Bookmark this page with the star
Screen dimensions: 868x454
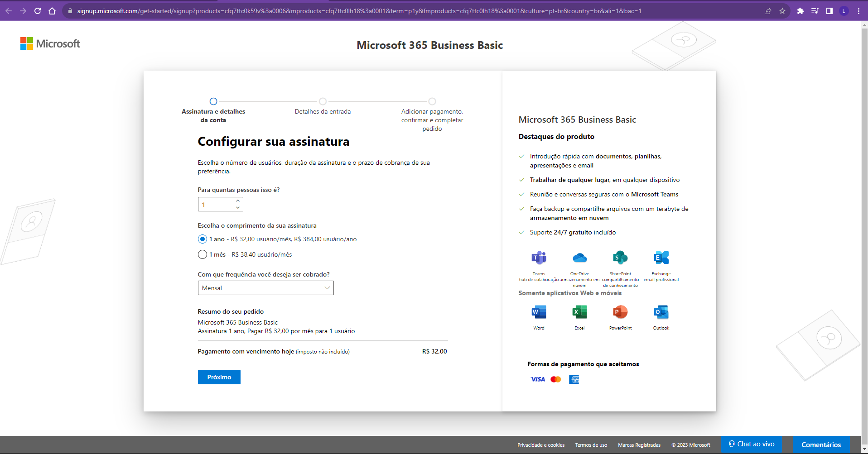coord(782,11)
